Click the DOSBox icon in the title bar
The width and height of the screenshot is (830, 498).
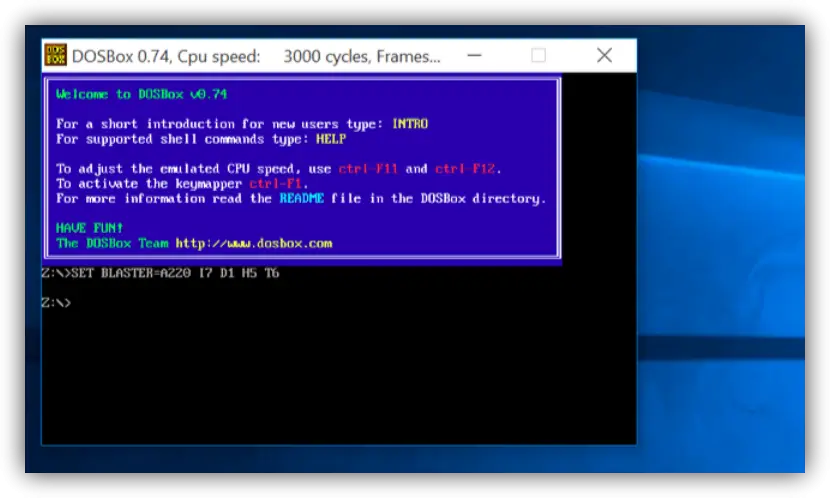pyautogui.click(x=55, y=55)
